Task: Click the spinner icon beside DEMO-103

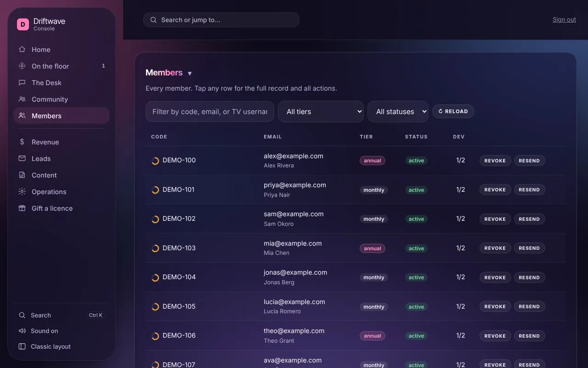Action: click(x=155, y=248)
